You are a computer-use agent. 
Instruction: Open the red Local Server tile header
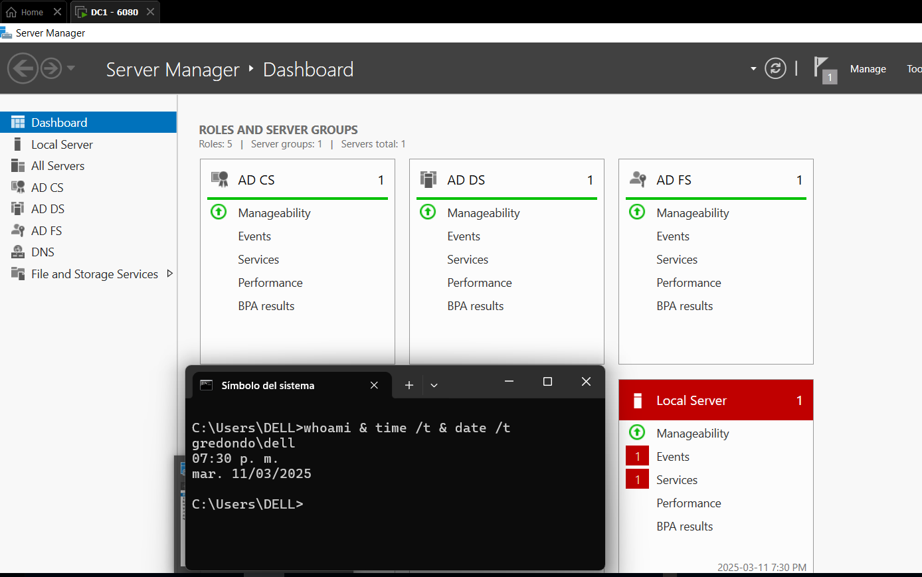tap(716, 400)
